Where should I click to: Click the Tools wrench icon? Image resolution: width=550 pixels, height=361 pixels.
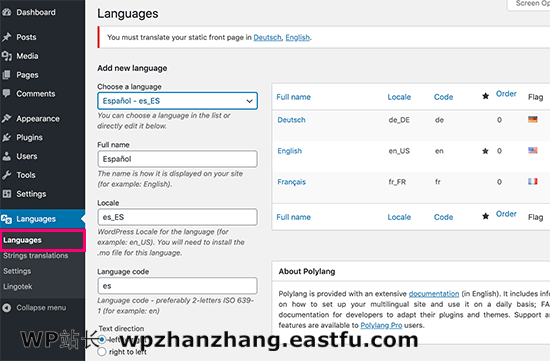7,175
